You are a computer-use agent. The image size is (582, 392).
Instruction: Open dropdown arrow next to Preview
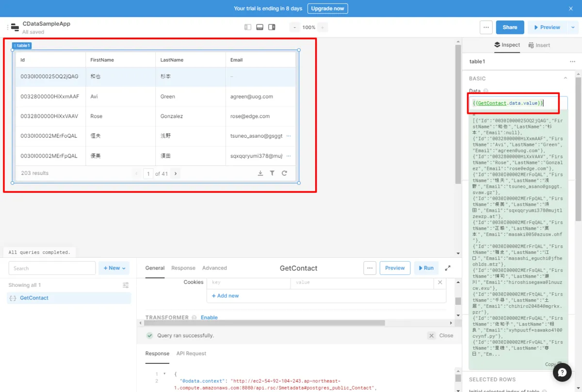click(573, 27)
